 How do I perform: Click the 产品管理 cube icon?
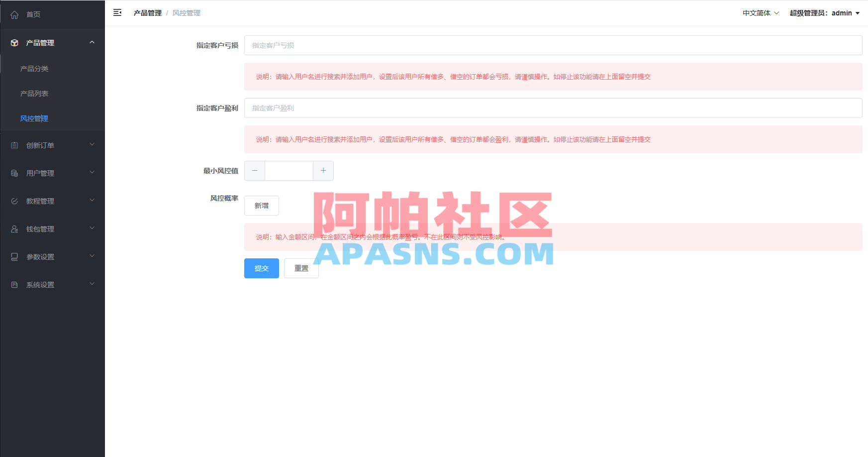(x=14, y=43)
